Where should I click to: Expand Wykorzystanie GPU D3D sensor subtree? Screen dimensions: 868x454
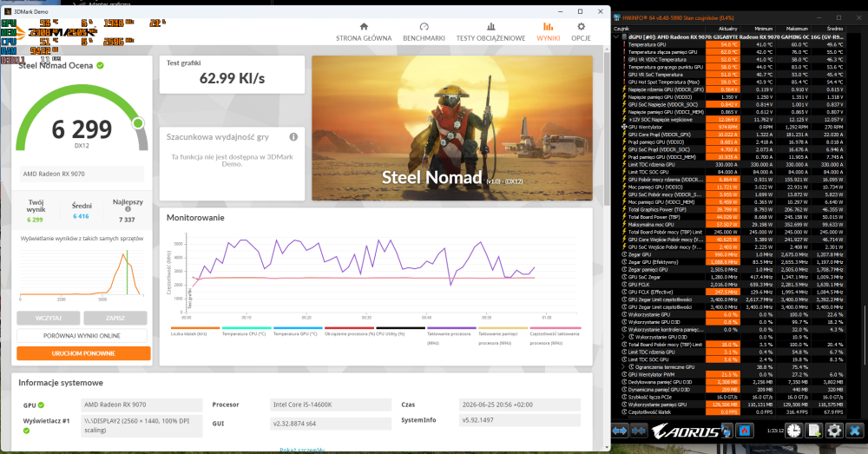coord(624,337)
